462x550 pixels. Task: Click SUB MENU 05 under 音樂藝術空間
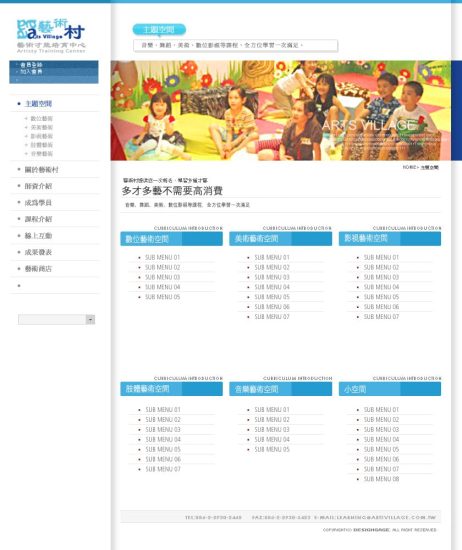(272, 449)
